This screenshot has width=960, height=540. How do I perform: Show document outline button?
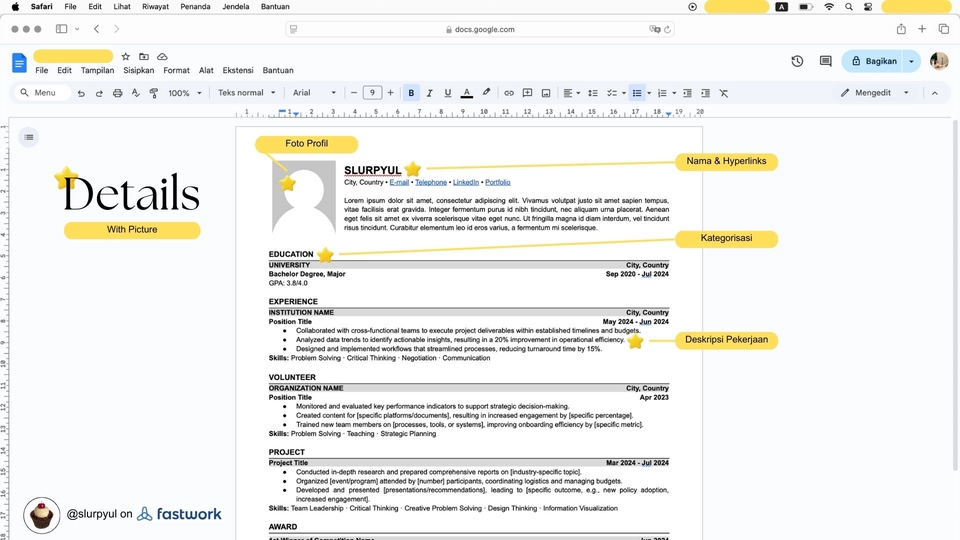tap(29, 137)
